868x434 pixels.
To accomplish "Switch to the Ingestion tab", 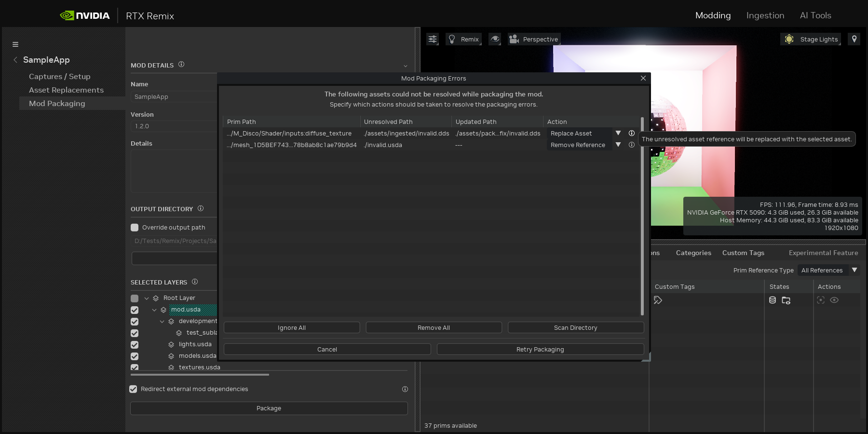I will (x=765, y=15).
